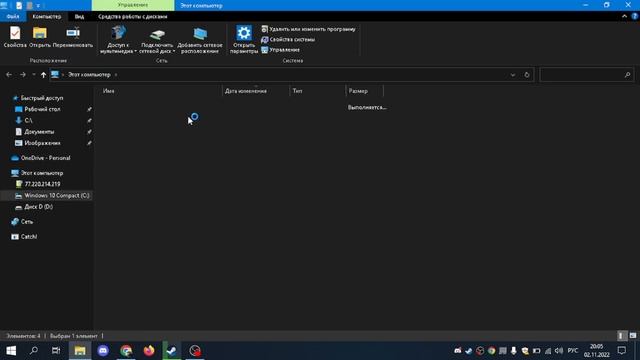Open the Windows Start menu
The width and height of the screenshot is (640, 360).
(x=11, y=351)
